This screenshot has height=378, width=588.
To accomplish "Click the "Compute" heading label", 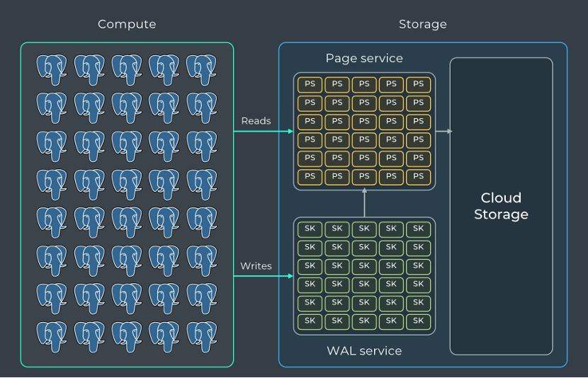I will pos(127,24).
